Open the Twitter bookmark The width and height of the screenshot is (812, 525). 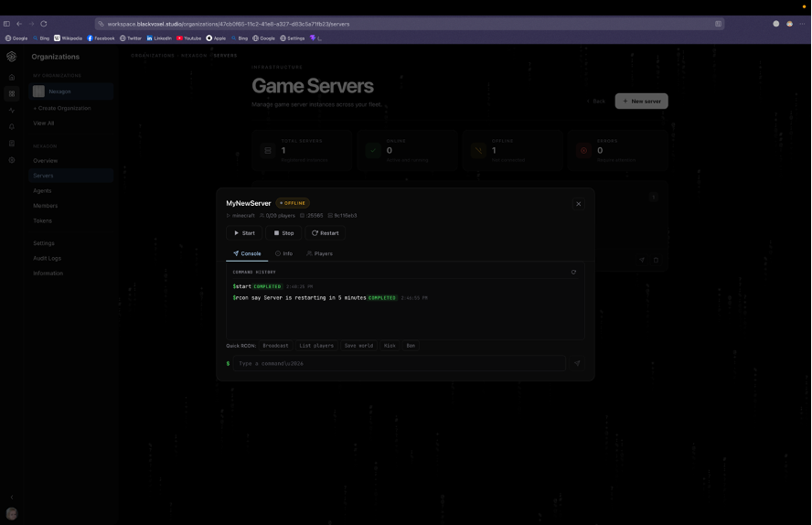131,38
